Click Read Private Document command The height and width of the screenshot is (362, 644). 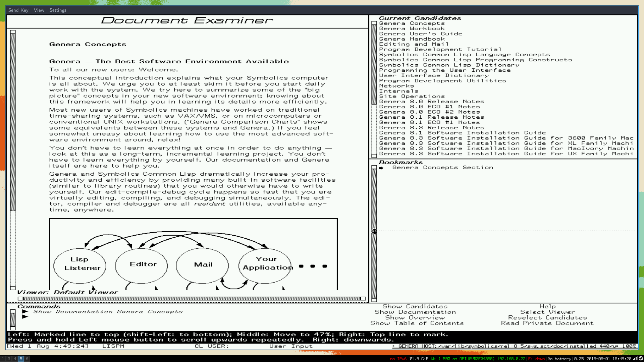tap(547, 323)
